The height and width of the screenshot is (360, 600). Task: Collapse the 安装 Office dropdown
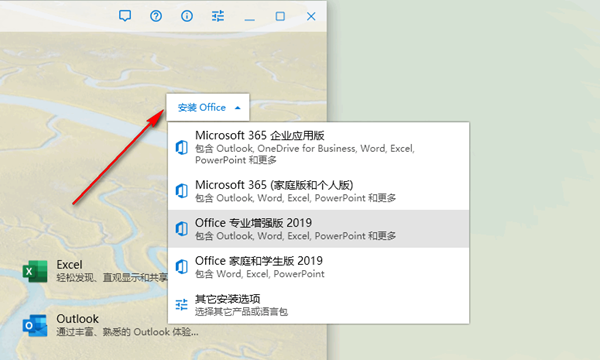[x=208, y=108]
